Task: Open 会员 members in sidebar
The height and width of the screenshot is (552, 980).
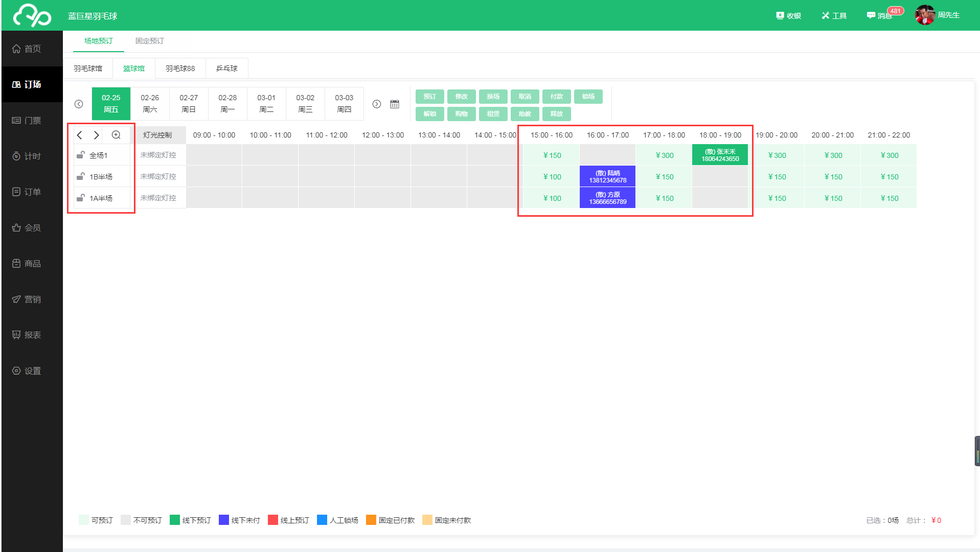Action: coord(32,228)
